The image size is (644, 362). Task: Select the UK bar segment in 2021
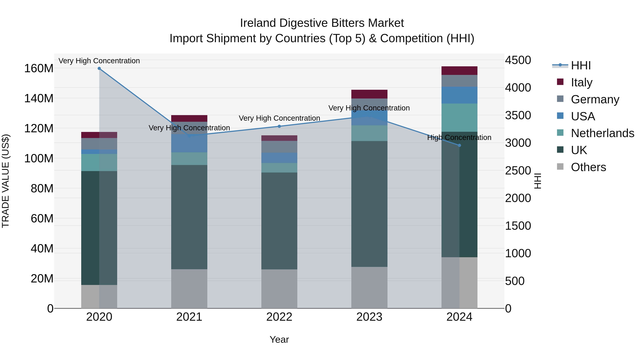coord(189,217)
